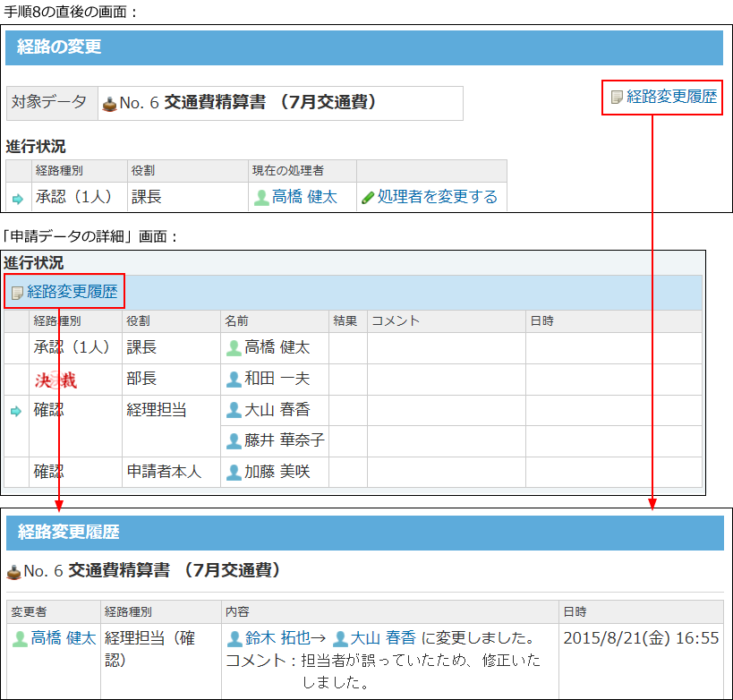Click 経路の変更 title bar
Viewport: 733px width, 700px height.
tap(364, 47)
